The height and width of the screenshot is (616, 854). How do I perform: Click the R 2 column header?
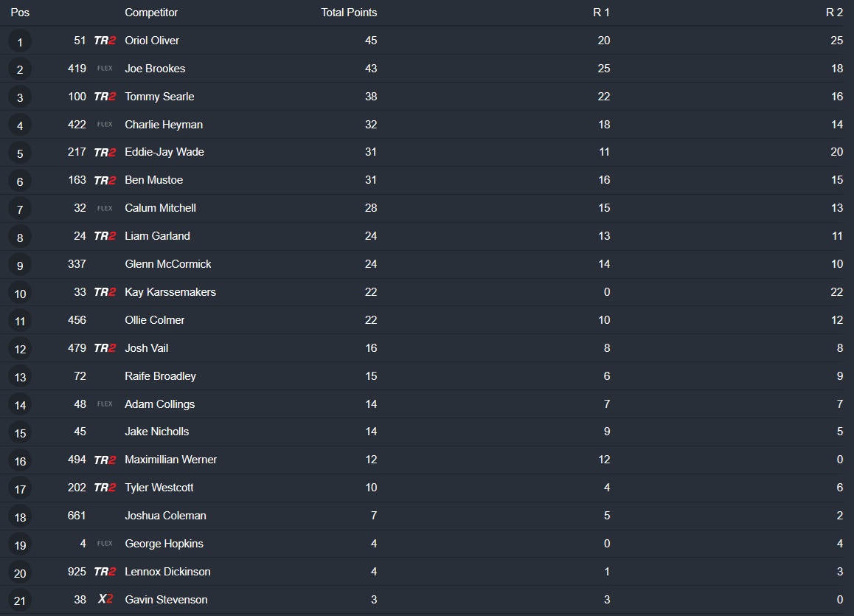834,13
